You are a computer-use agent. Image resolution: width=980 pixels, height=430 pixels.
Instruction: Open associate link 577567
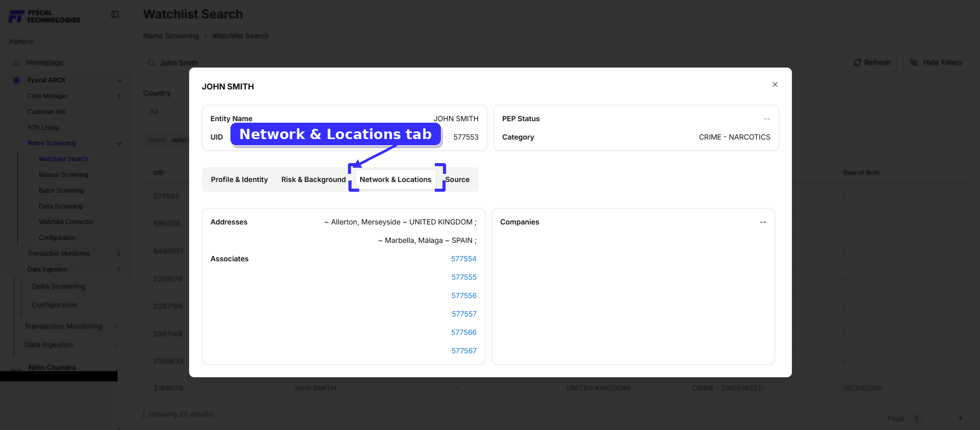coord(463,351)
